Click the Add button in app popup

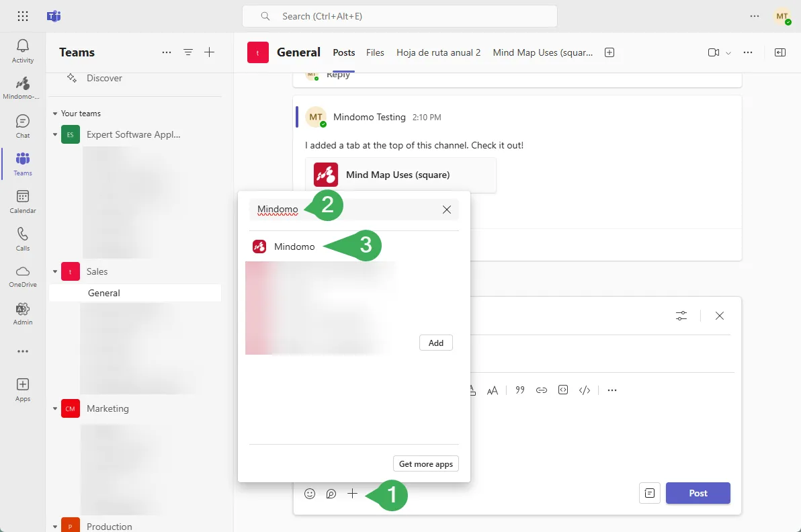435,343
